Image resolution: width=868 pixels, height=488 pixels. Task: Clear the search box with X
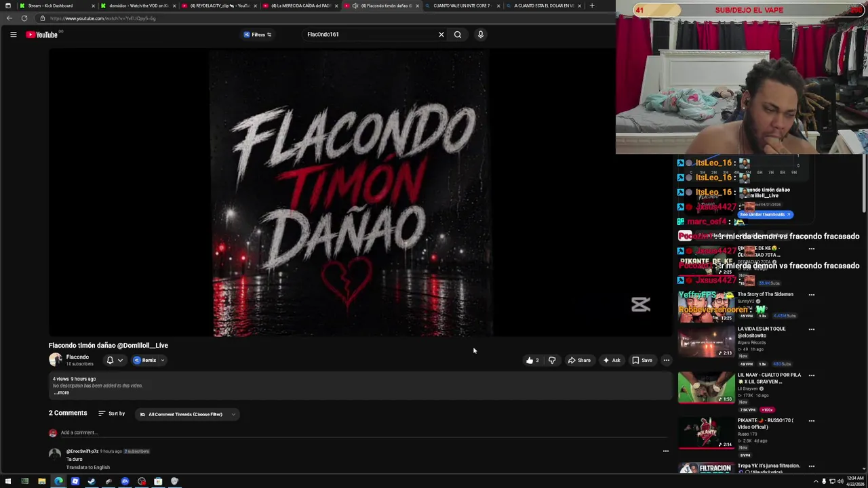click(441, 35)
